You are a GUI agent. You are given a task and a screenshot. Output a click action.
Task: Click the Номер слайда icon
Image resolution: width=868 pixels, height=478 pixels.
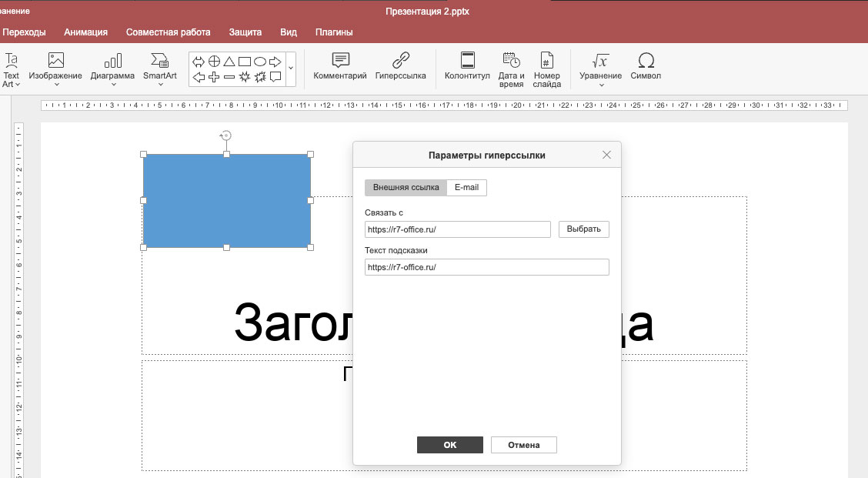click(x=546, y=60)
